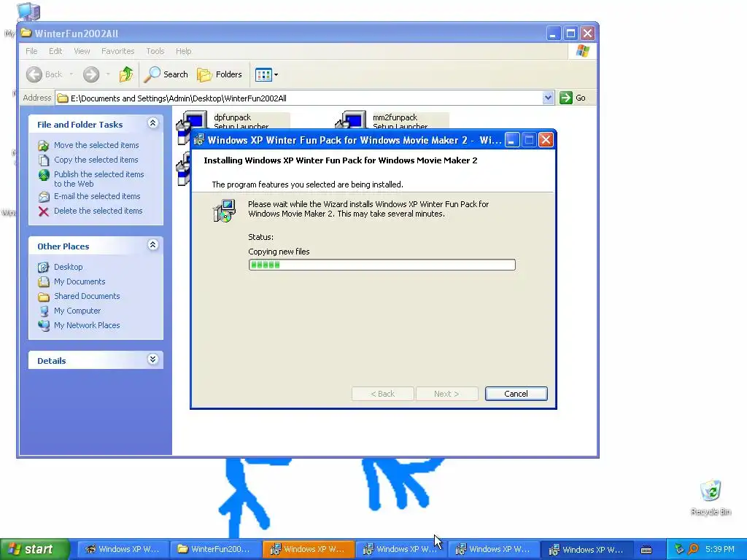Click E-mail the selected items

(97, 196)
